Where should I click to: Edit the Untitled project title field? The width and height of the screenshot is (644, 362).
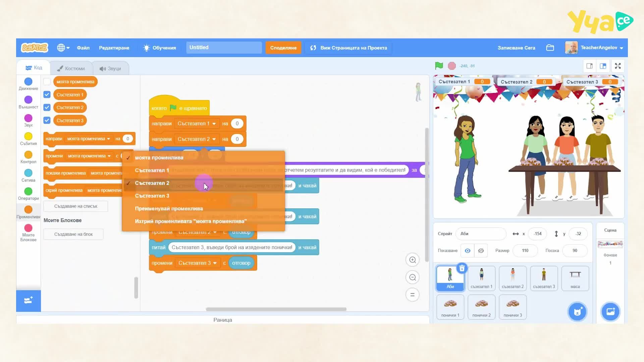(224, 48)
